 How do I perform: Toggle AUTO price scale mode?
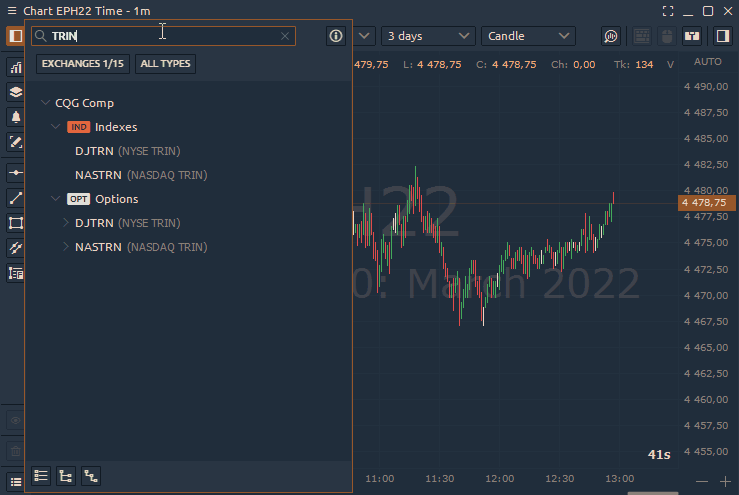tap(707, 62)
